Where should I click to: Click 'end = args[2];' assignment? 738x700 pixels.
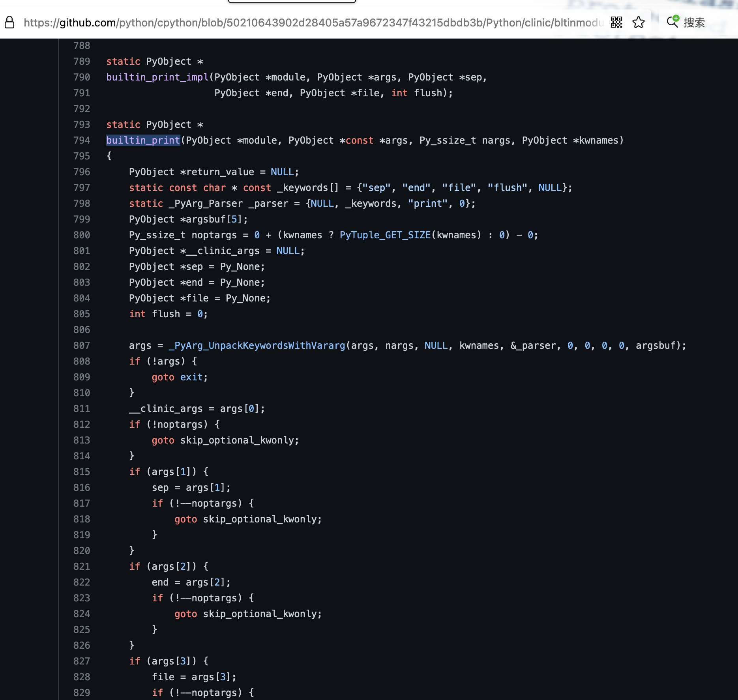click(x=191, y=582)
